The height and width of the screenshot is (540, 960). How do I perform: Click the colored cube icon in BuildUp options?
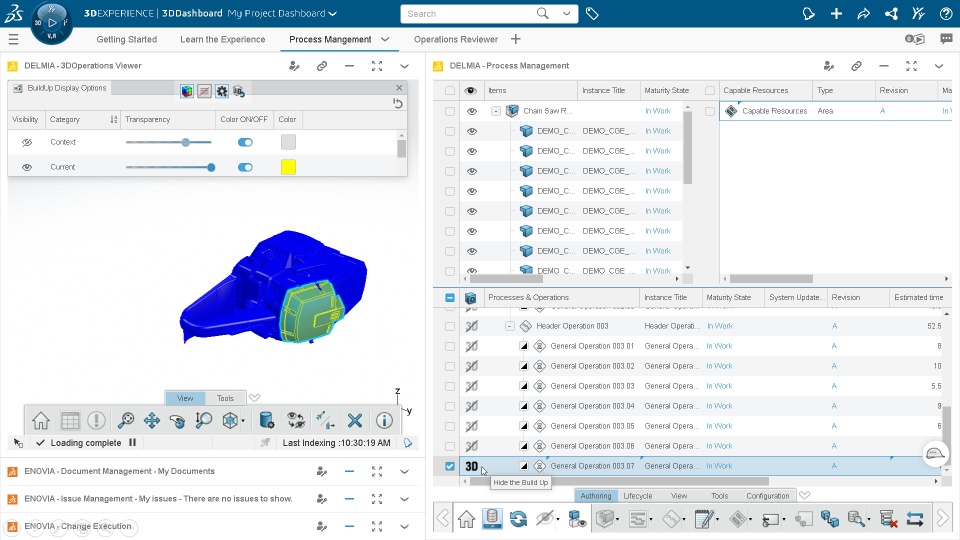tap(187, 91)
